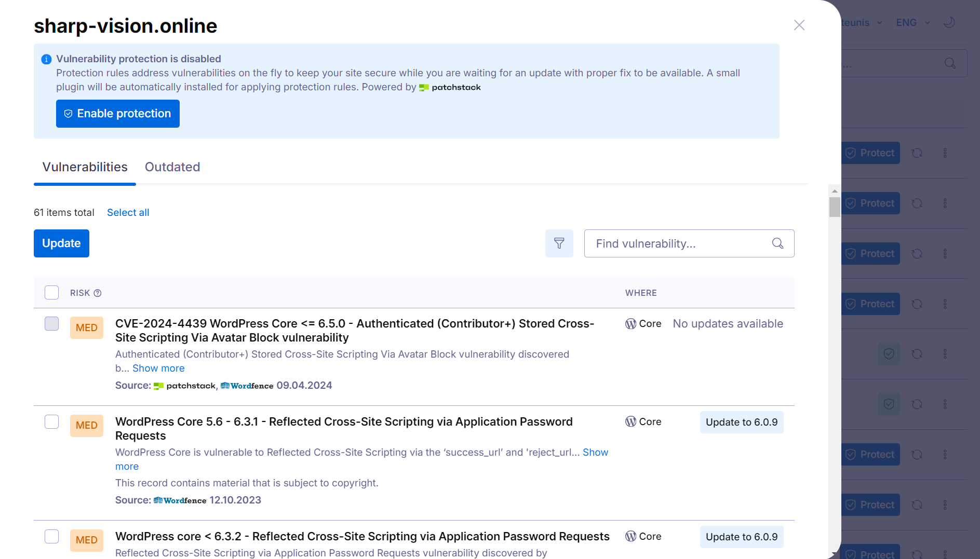Click the RISK column header label

coord(80,293)
